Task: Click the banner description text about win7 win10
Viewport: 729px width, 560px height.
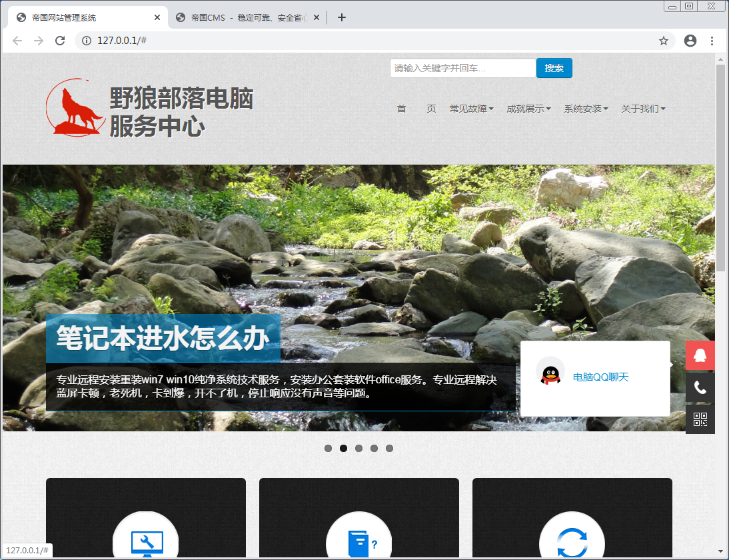Action: 277,387
